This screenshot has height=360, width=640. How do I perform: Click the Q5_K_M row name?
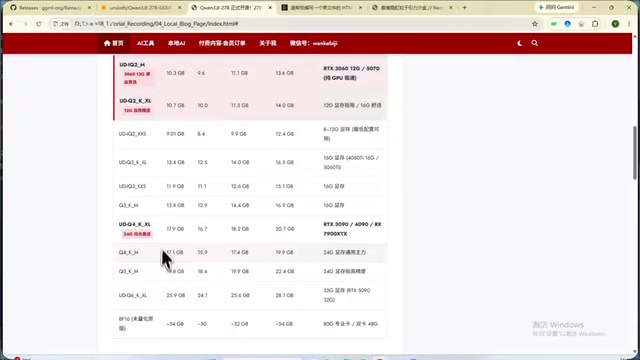point(129,271)
